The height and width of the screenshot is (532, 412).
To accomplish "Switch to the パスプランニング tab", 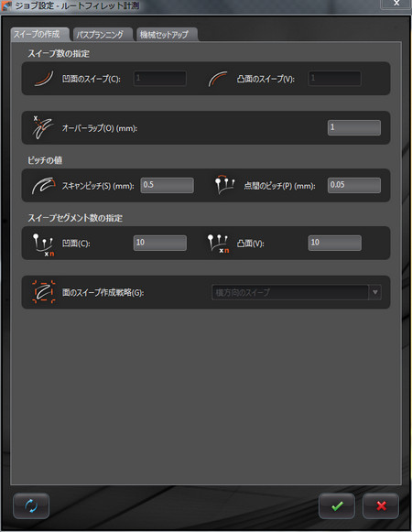I will pos(100,35).
